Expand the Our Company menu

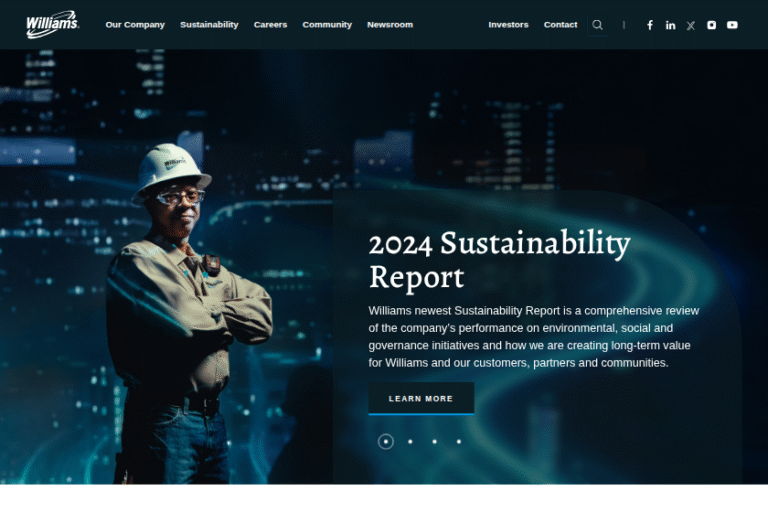(x=135, y=24)
